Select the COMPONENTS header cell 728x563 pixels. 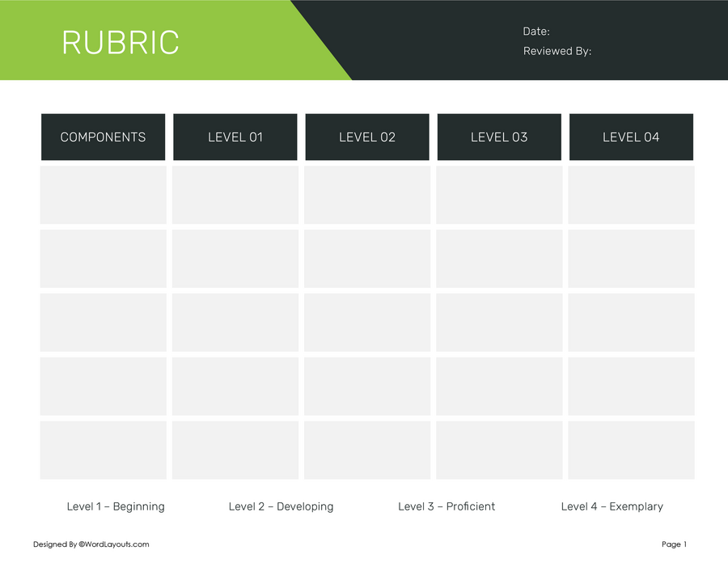coord(103,137)
